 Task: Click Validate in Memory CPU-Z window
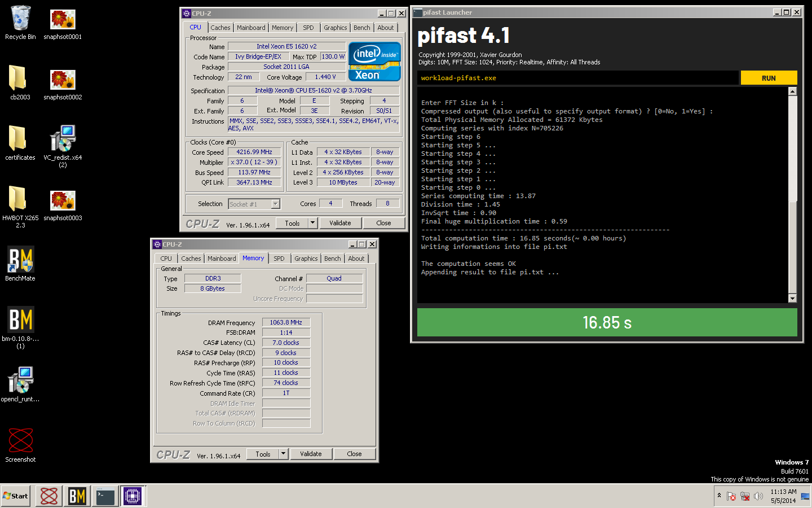click(x=311, y=454)
